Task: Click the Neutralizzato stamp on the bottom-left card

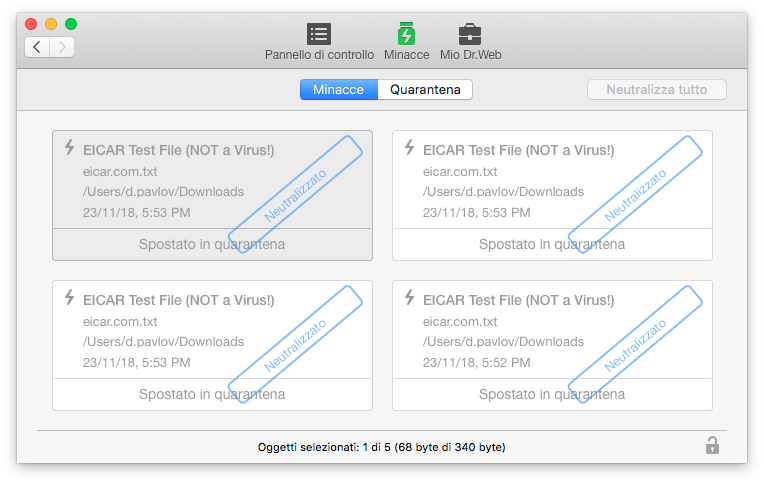Action: coord(295,346)
